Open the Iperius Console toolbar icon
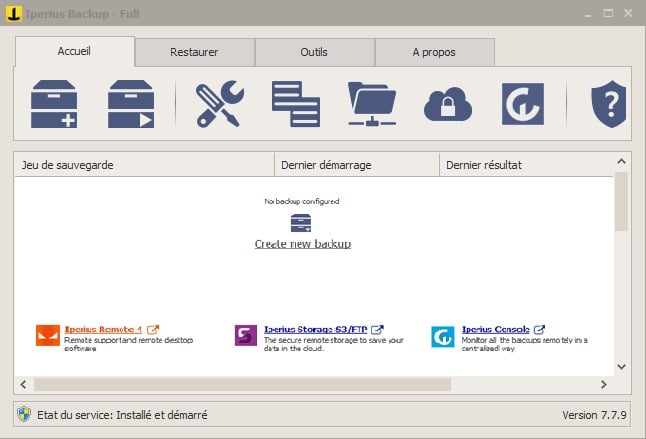Image resolution: width=646 pixels, height=439 pixels. click(522, 104)
